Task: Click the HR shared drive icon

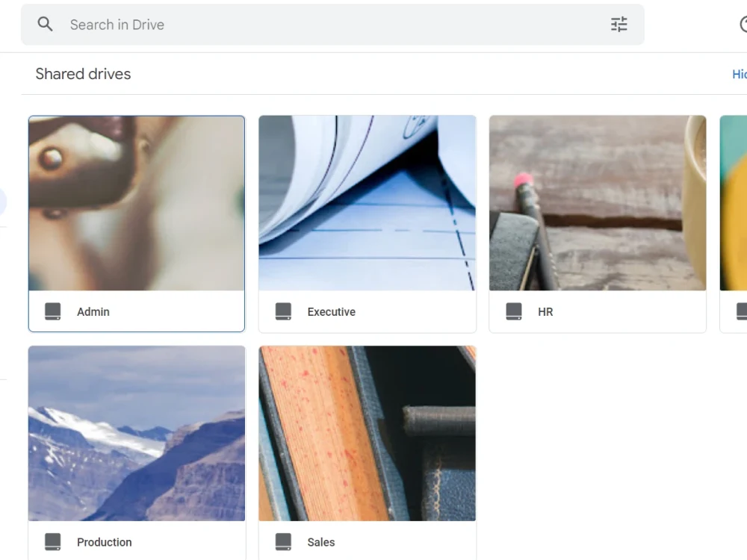Action: pos(514,311)
